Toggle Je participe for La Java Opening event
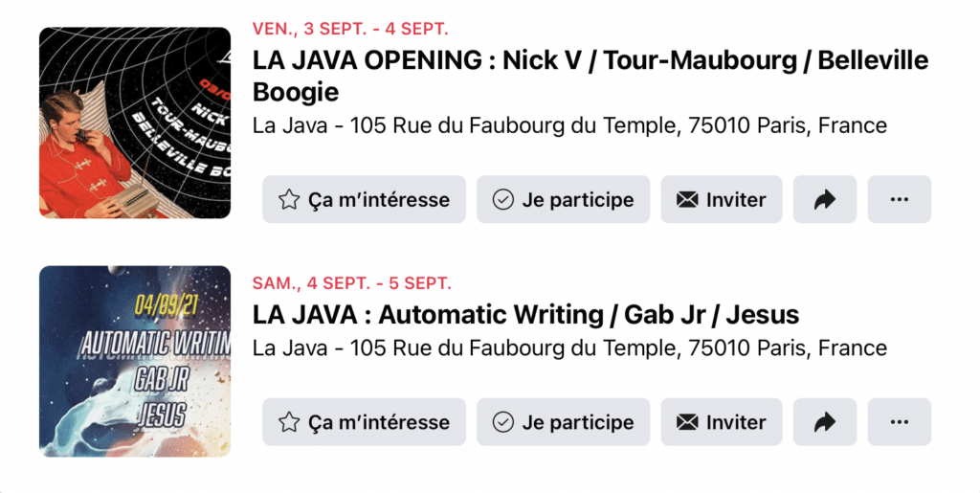The image size is (980, 493). pos(563,199)
